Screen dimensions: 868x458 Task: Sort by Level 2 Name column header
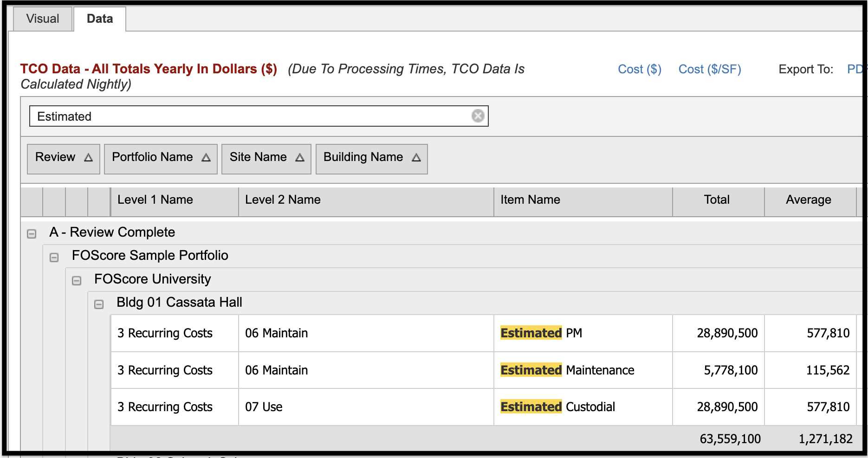pos(366,202)
